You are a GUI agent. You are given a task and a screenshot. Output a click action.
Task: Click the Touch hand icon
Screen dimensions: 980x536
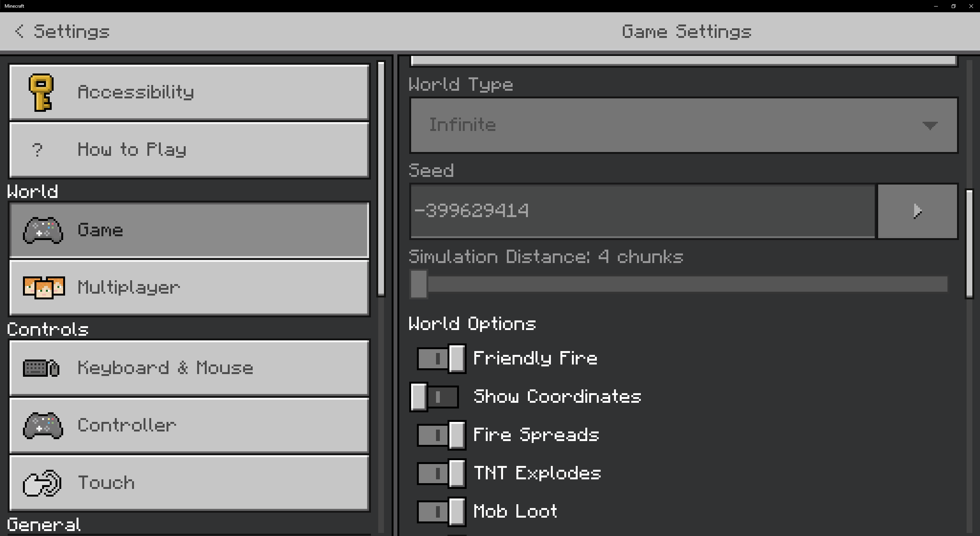(42, 483)
